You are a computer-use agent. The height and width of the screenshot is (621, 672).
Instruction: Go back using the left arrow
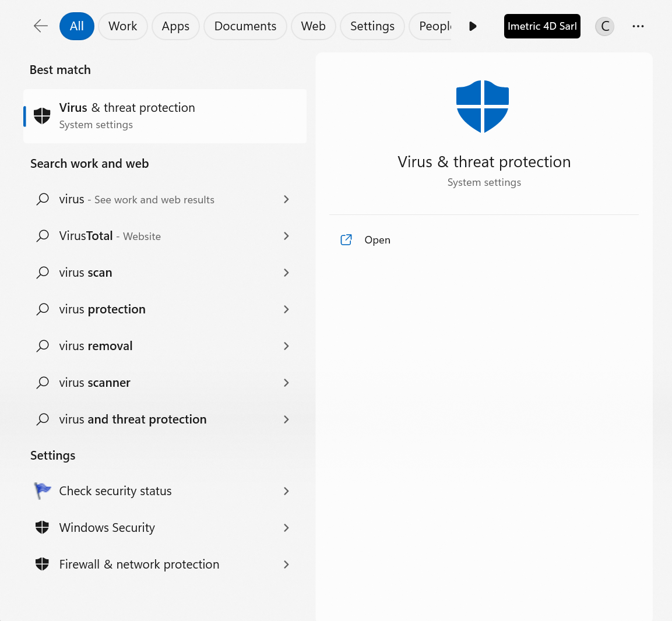pos(41,26)
